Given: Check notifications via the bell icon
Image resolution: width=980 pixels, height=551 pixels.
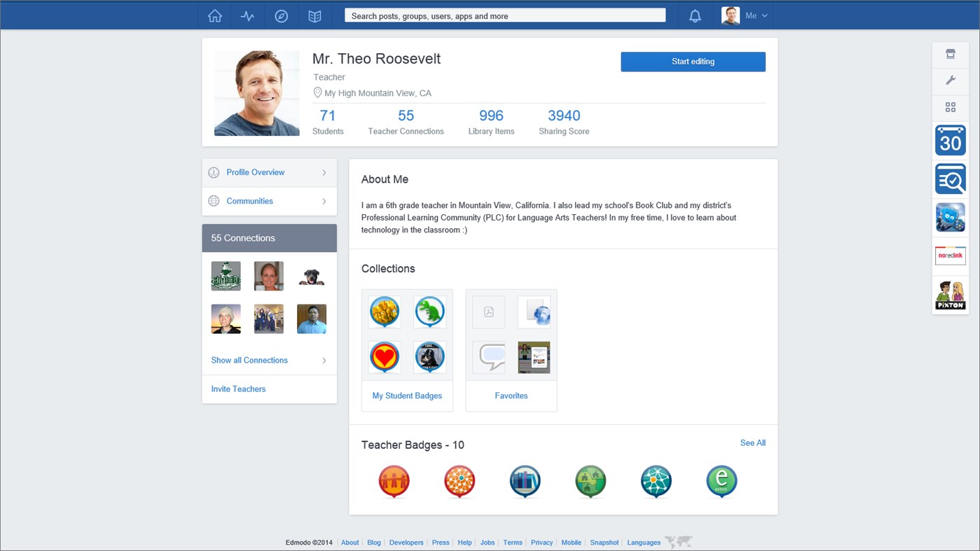Looking at the screenshot, I should pos(694,15).
